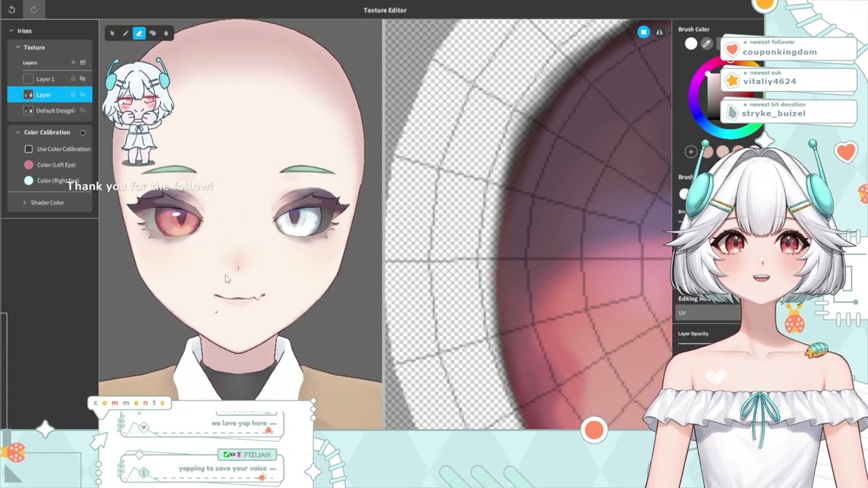Click the stryke_buizel donor name
The height and width of the screenshot is (488, 868).
773,113
